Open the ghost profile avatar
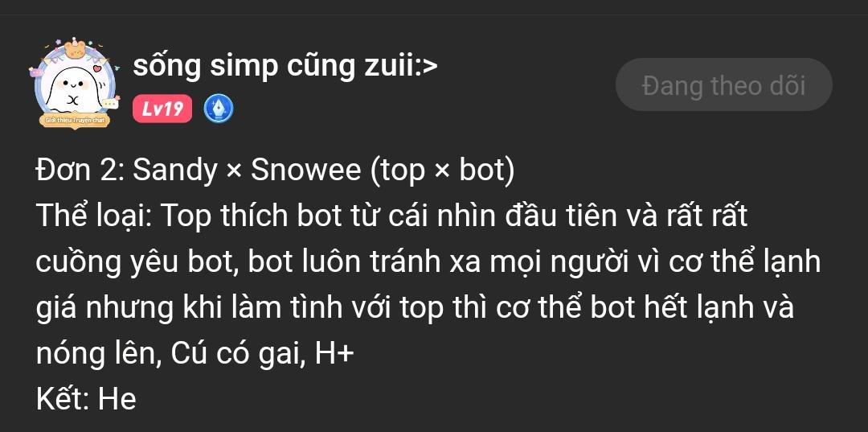The height and width of the screenshot is (432, 868). 74,83
